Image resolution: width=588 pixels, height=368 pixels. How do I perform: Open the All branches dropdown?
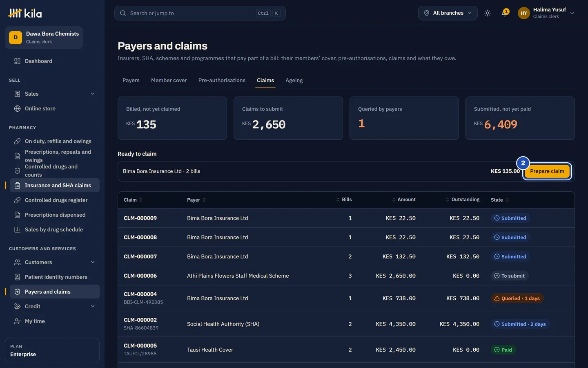448,13
